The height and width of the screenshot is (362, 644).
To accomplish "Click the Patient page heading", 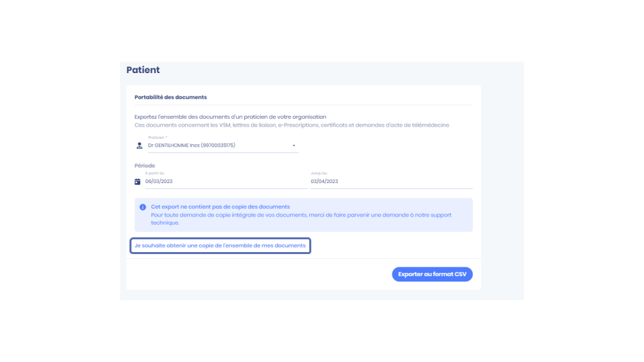I will [x=143, y=70].
